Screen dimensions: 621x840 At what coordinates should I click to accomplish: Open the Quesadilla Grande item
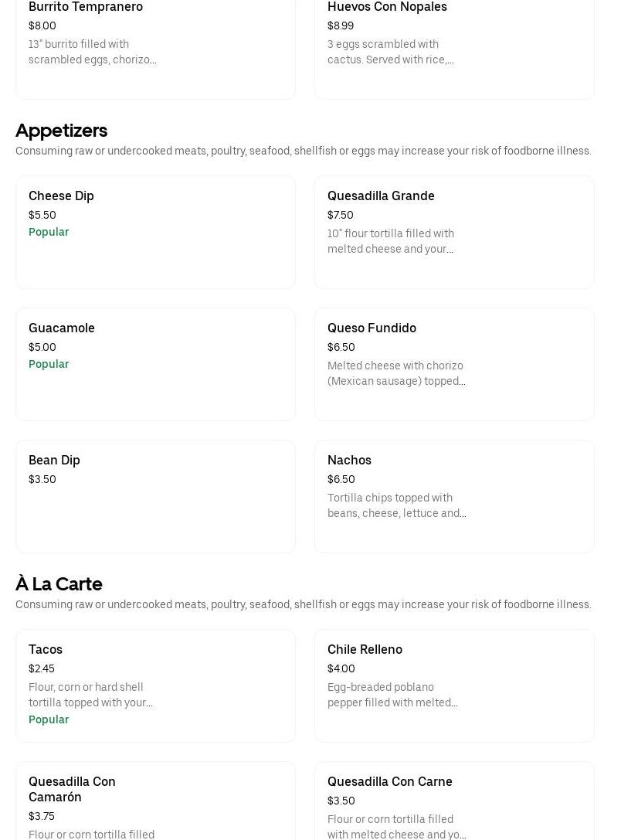pos(454,232)
